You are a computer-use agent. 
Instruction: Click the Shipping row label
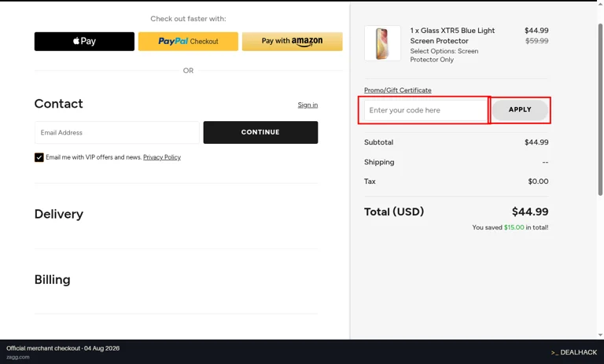[379, 162]
